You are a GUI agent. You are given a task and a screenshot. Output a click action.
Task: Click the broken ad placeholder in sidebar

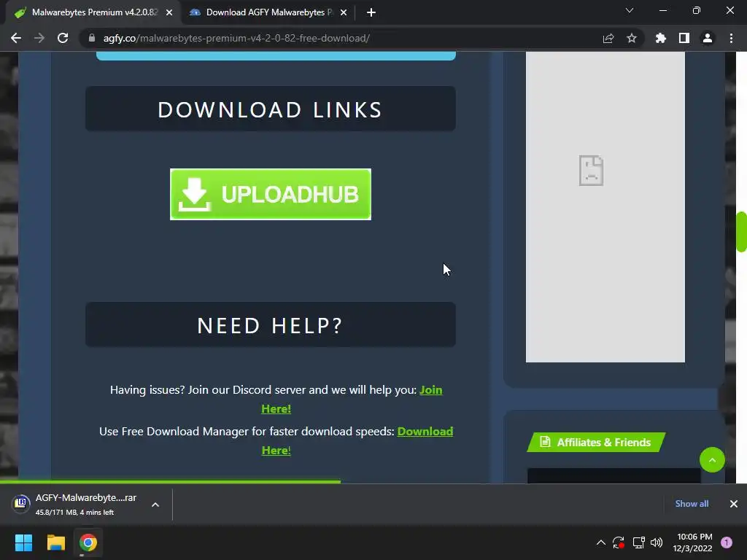(605, 206)
